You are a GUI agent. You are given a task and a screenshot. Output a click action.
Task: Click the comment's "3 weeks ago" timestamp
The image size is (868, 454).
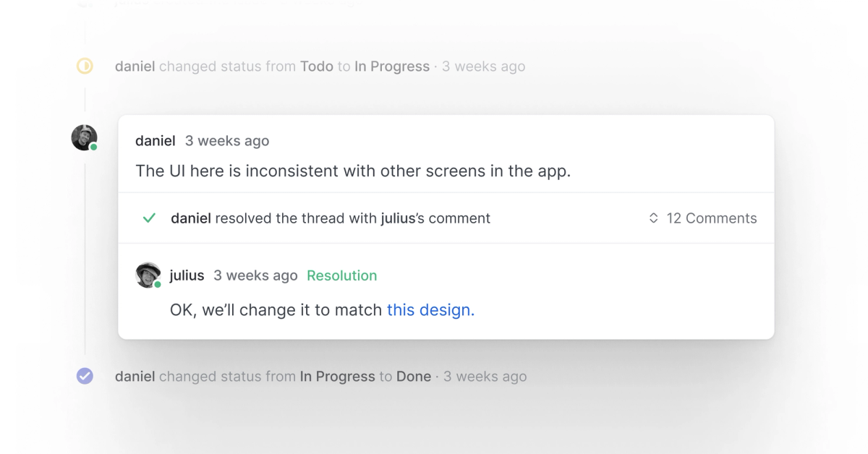click(x=227, y=141)
